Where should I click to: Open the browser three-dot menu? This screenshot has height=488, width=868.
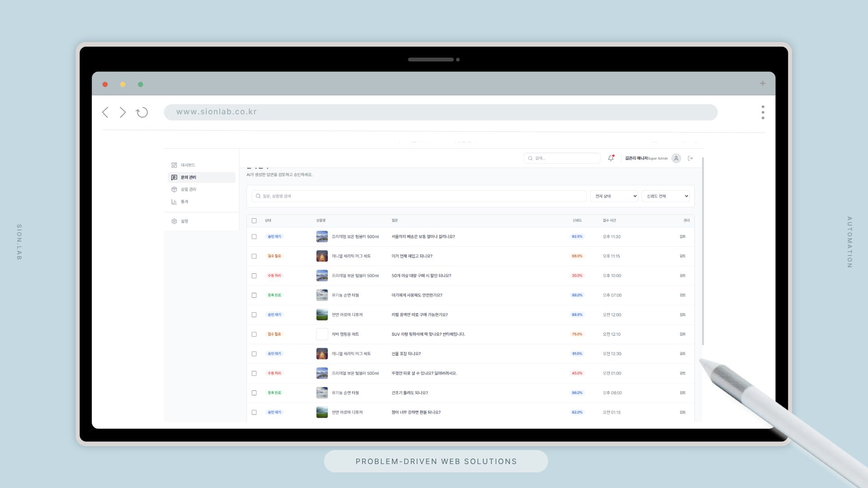[763, 113]
